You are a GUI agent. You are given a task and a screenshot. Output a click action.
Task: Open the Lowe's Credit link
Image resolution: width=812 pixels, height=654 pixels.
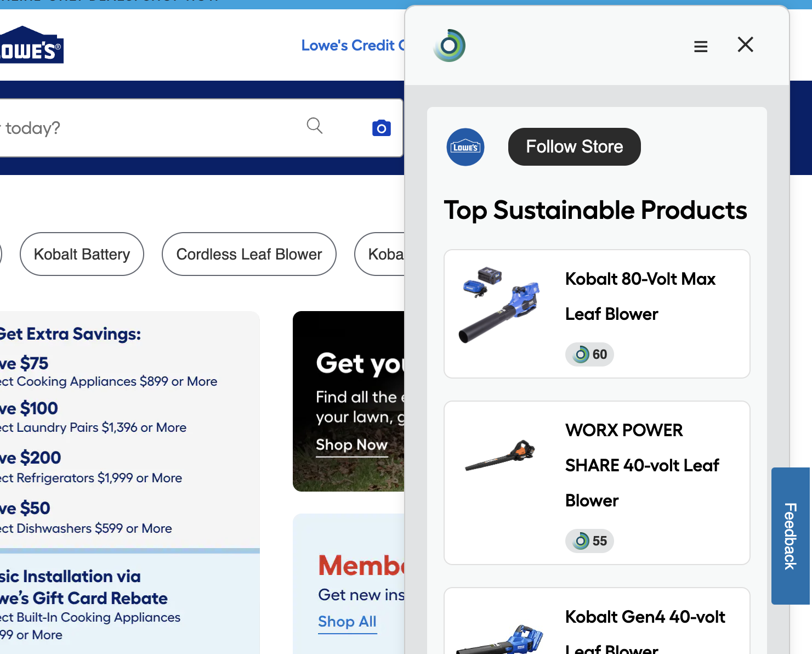click(x=353, y=45)
